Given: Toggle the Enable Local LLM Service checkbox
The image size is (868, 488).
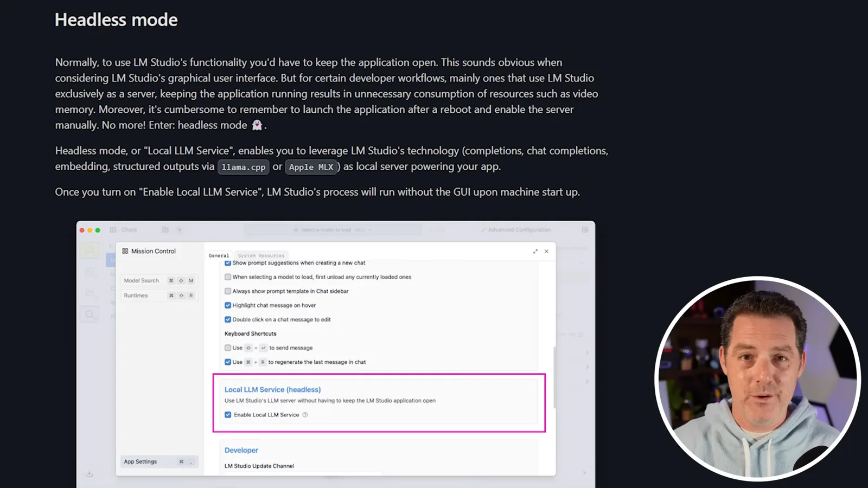Looking at the screenshot, I should 228,415.
